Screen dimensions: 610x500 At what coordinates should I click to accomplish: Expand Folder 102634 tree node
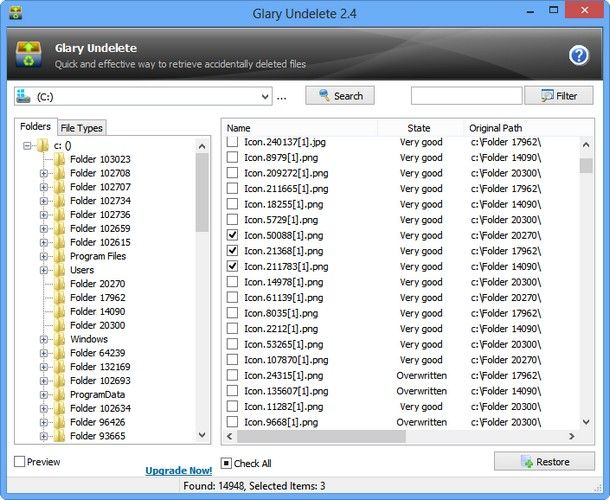44,409
